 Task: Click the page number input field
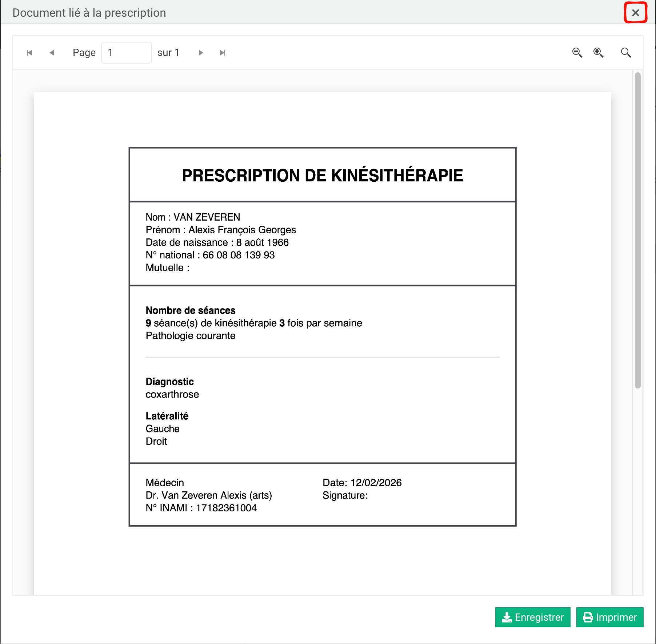(x=126, y=53)
